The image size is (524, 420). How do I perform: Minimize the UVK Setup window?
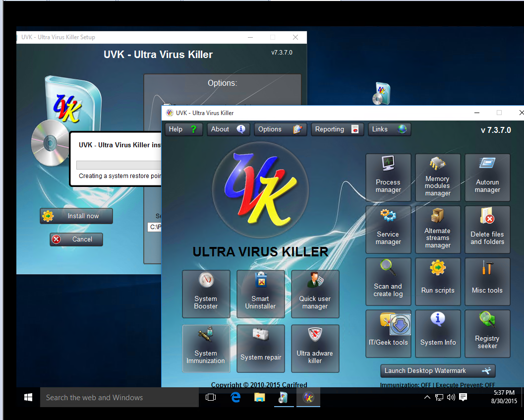(250, 37)
